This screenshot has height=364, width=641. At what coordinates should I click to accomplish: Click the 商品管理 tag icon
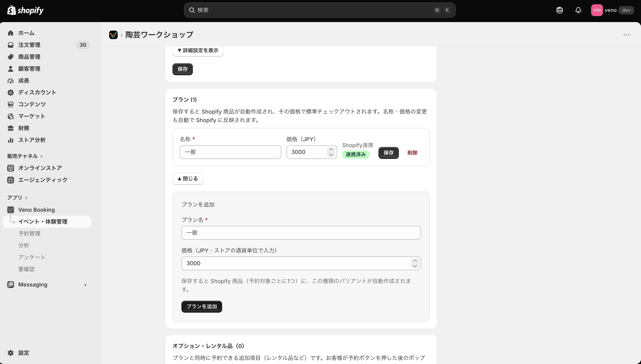pyautogui.click(x=10, y=57)
